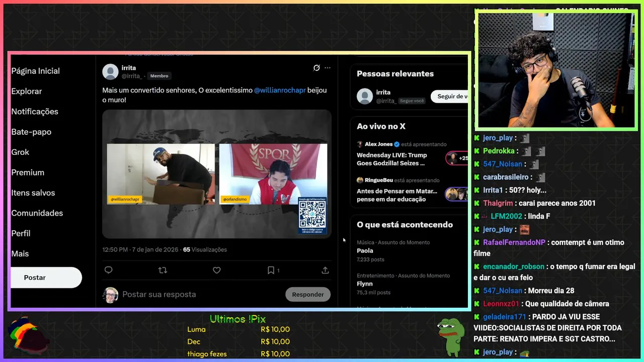Open the Alex Jones live listeners bubble
Screen dimensions: 644x362
coord(457,158)
